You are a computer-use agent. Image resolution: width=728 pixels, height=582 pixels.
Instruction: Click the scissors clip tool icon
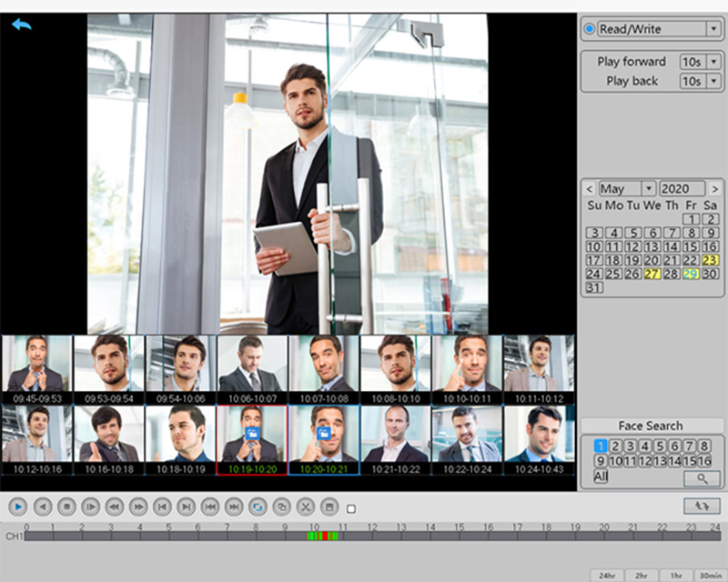306,507
